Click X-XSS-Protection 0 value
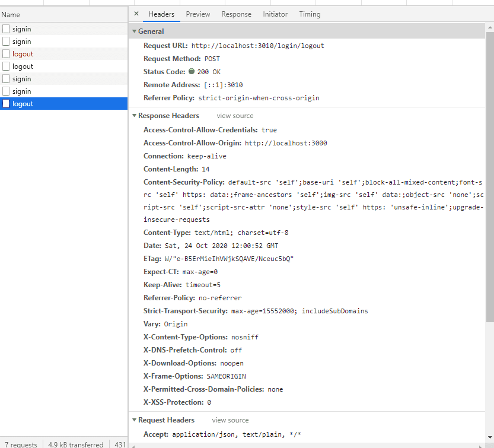 tap(209, 402)
